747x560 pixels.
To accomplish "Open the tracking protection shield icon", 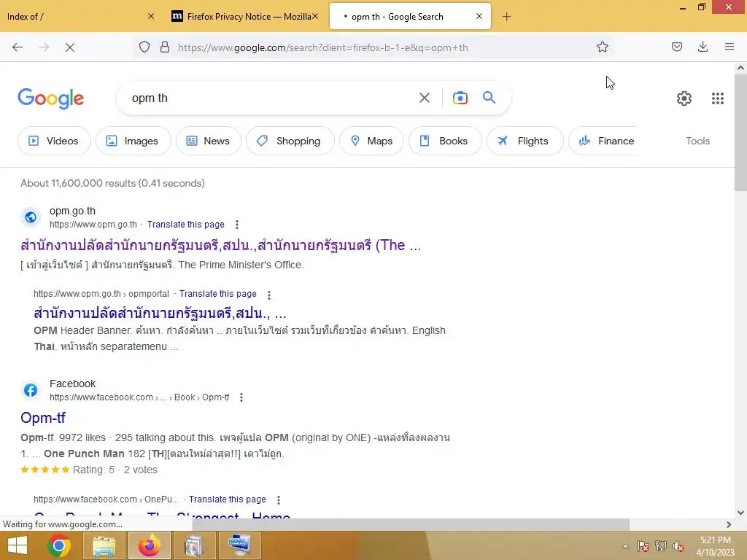I will (144, 47).
